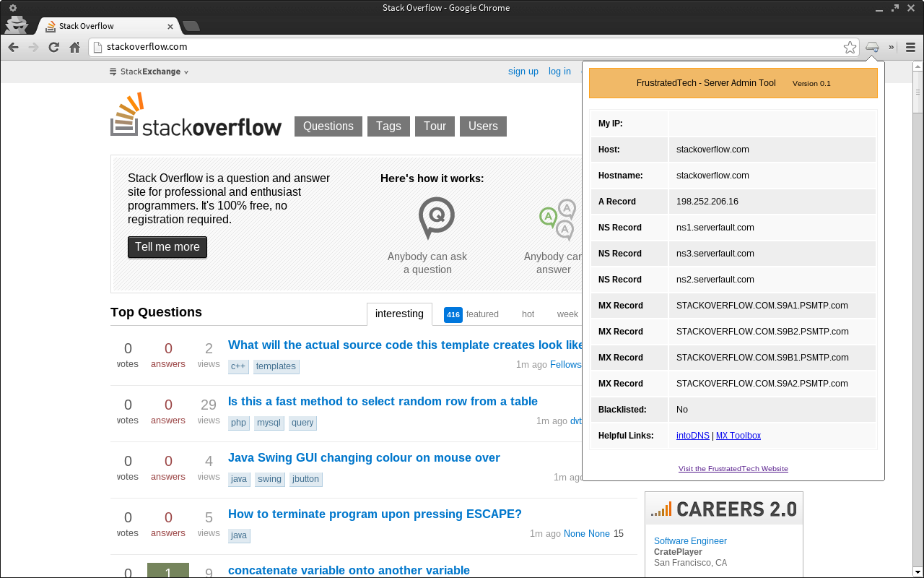Select the Stack Overflow browser tab

pos(108,26)
